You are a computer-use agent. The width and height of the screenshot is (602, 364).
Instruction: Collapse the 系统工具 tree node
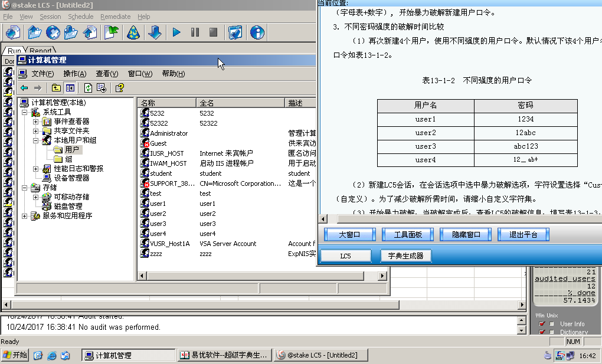point(25,112)
